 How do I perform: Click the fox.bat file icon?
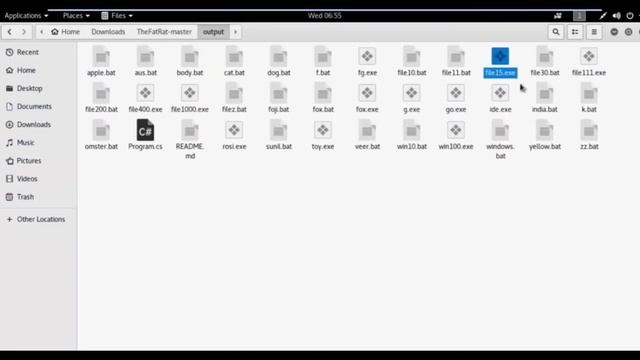323,93
